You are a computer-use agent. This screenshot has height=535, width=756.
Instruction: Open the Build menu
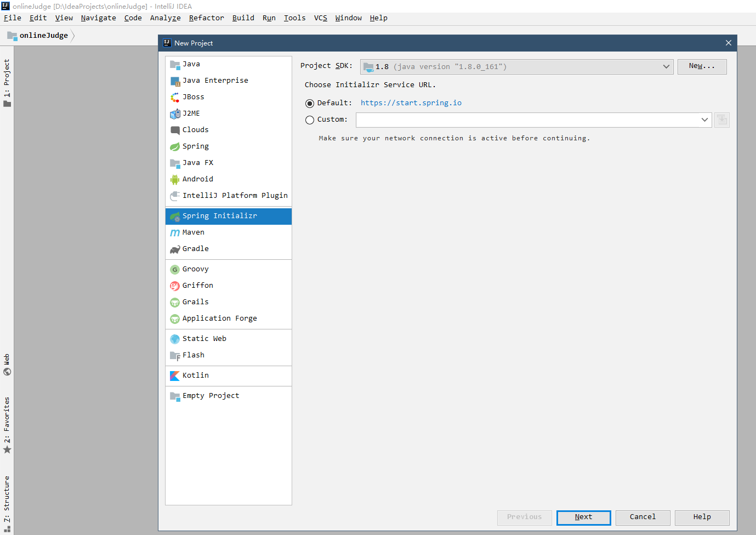[x=243, y=18]
